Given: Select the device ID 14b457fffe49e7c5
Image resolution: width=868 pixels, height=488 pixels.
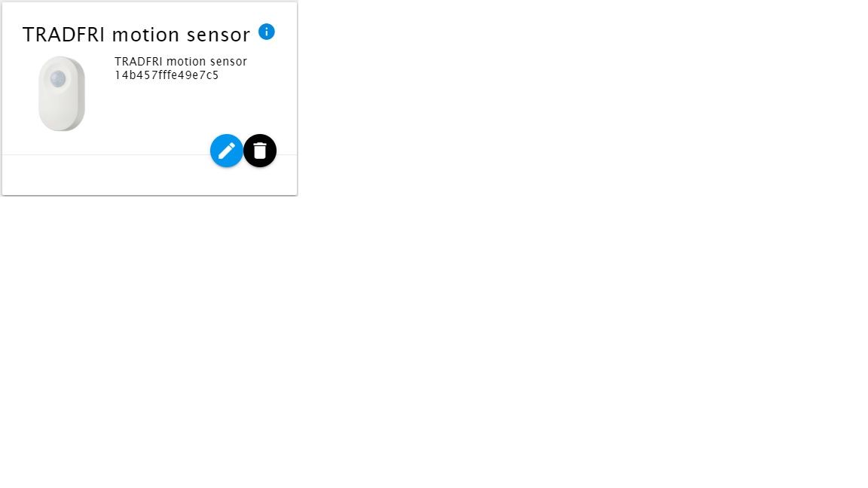Looking at the screenshot, I should pos(167,75).
